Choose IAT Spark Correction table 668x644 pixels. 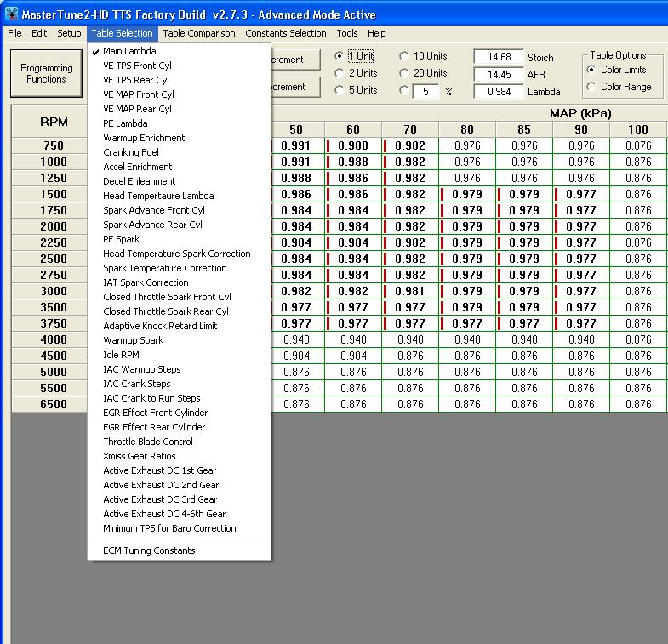point(179,282)
